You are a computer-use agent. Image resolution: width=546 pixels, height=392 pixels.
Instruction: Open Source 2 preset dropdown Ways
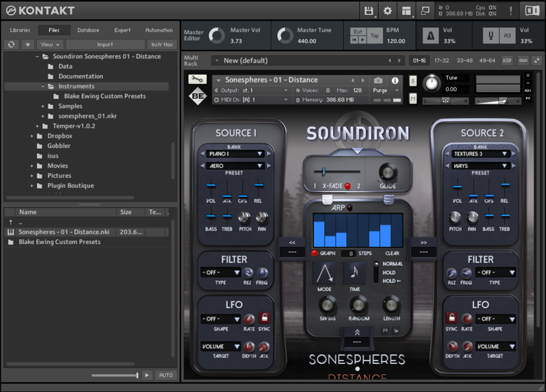(x=481, y=165)
